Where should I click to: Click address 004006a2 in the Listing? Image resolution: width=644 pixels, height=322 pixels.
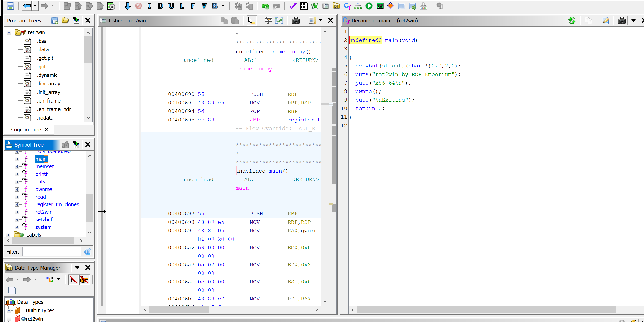tap(181, 248)
